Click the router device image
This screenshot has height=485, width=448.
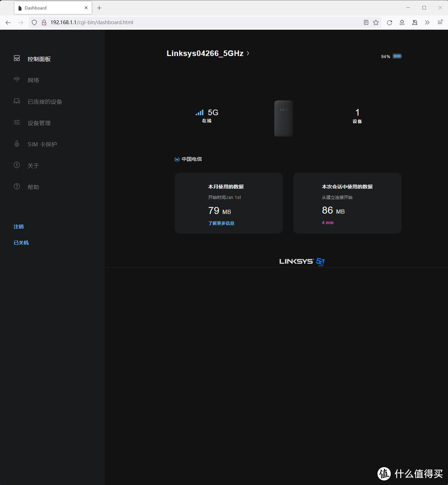284,118
